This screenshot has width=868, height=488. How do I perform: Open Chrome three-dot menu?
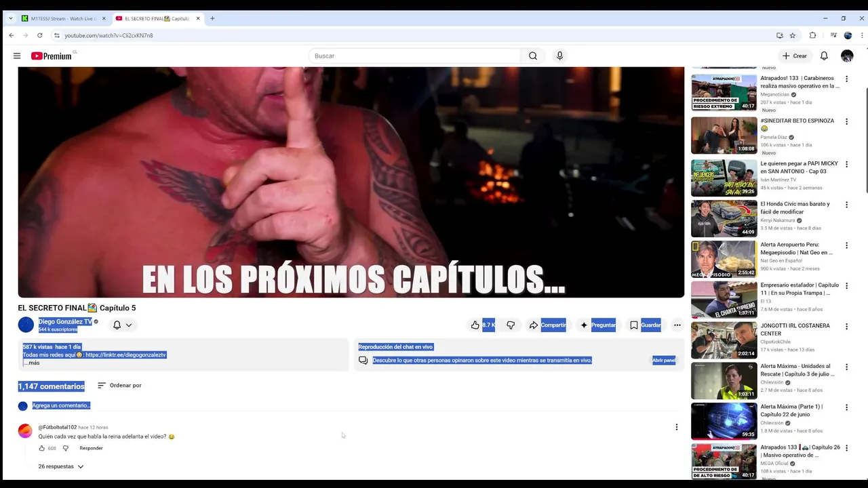861,35
